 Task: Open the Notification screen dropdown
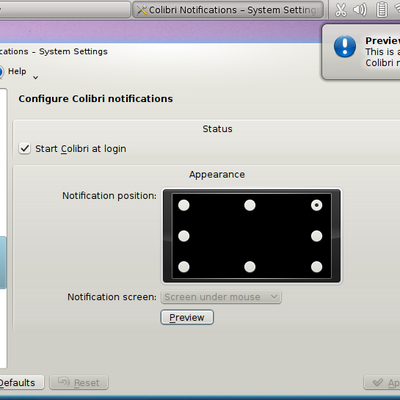tap(221, 297)
